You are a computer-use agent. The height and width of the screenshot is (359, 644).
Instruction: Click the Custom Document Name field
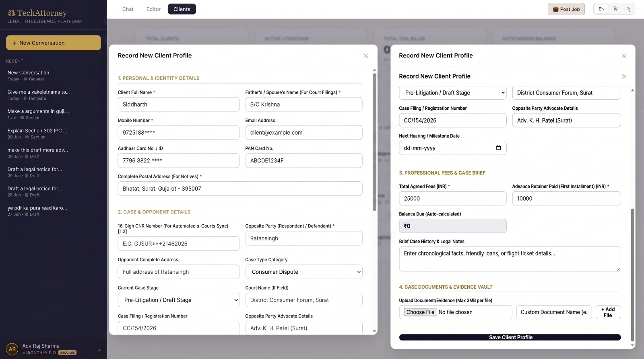click(x=554, y=312)
